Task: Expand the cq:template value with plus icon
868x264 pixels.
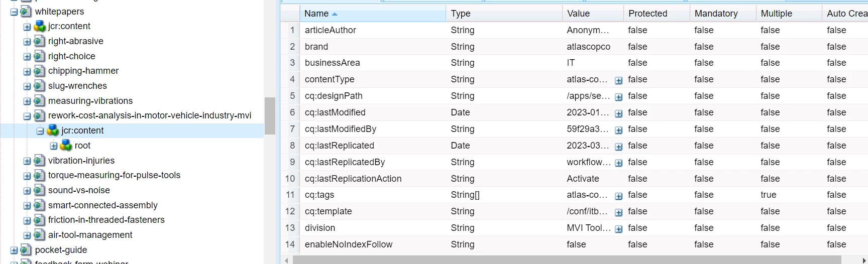Action: [619, 212]
